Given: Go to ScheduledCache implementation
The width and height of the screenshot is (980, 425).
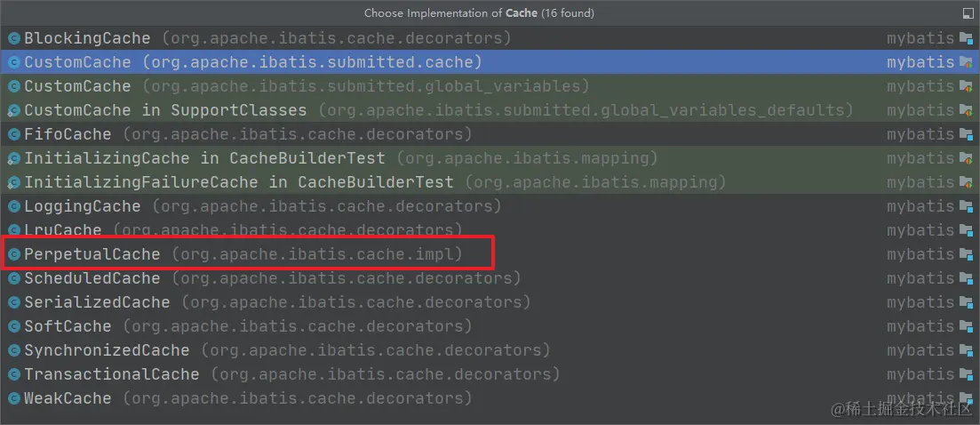Looking at the screenshot, I should pos(92,278).
